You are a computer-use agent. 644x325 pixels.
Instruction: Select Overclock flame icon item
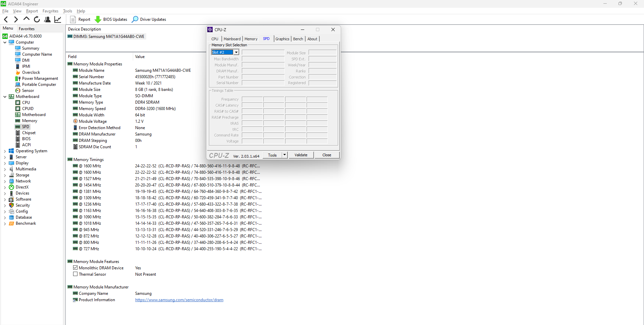[x=18, y=72]
